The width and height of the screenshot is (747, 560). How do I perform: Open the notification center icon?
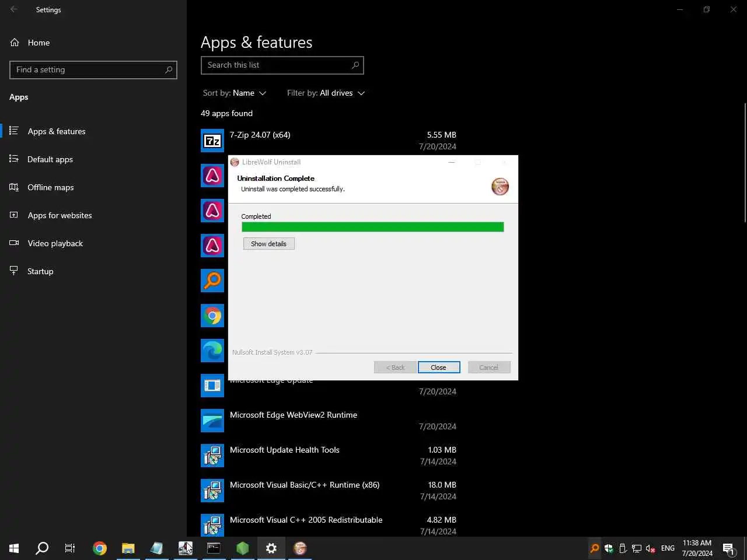click(x=728, y=548)
